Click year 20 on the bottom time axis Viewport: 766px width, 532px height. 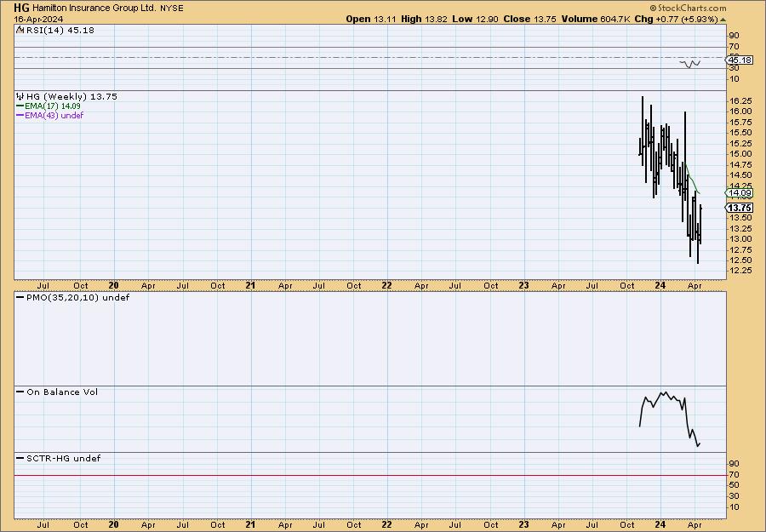click(114, 524)
